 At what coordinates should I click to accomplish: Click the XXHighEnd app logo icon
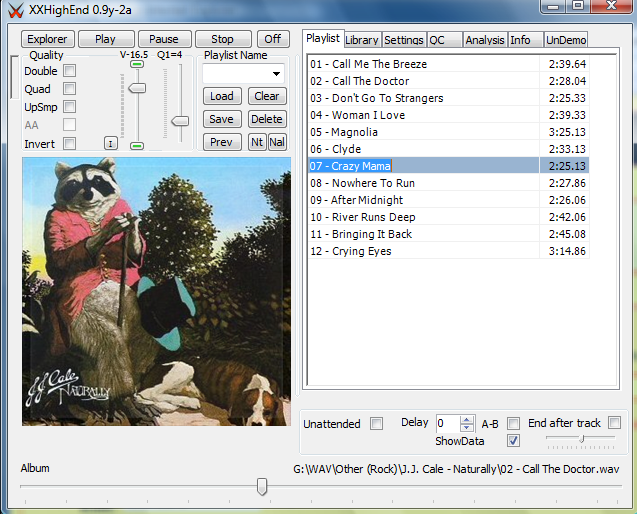16,10
